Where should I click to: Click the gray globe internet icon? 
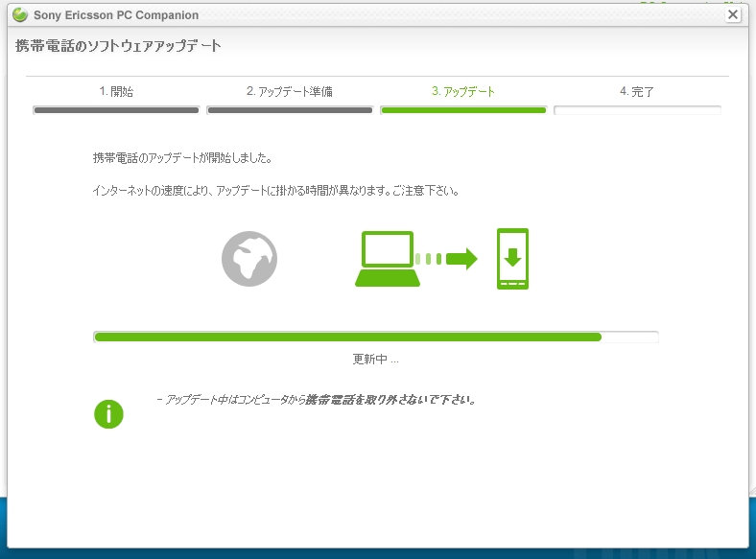249,259
